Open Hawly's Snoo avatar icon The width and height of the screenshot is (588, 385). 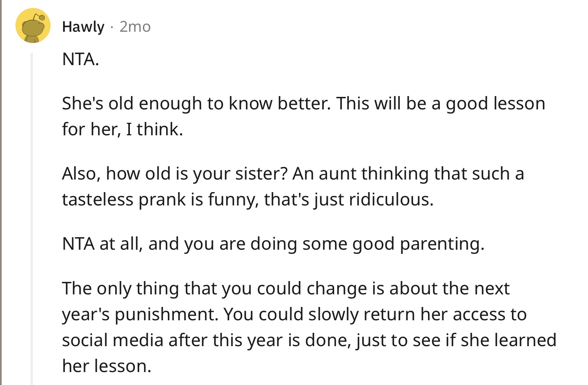(x=33, y=26)
